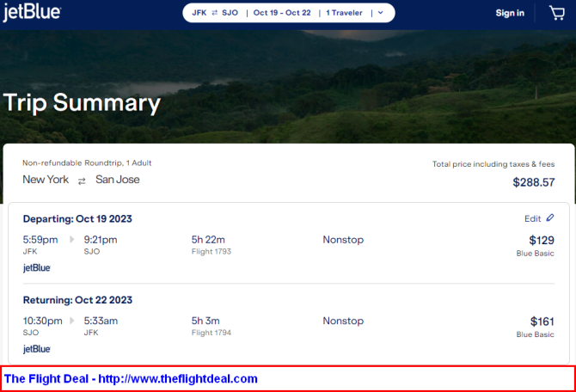
Task: Click the pencil edit icon
Action: point(550,217)
